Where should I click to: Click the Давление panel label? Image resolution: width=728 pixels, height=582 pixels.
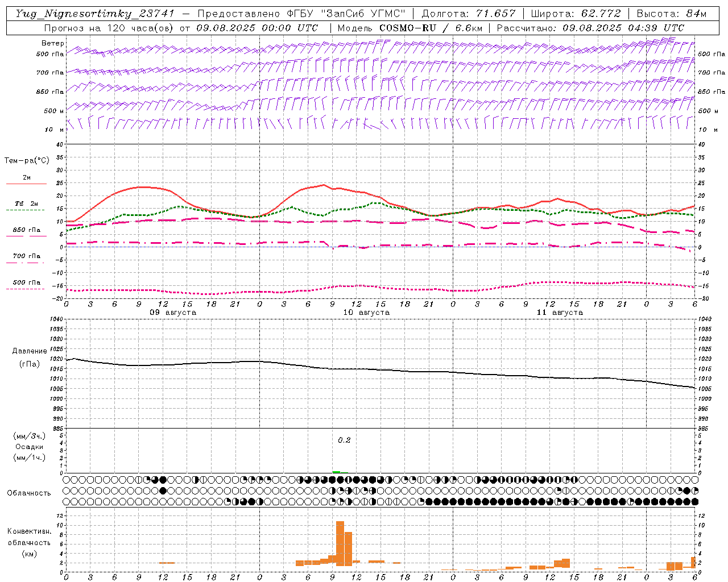click(x=30, y=351)
